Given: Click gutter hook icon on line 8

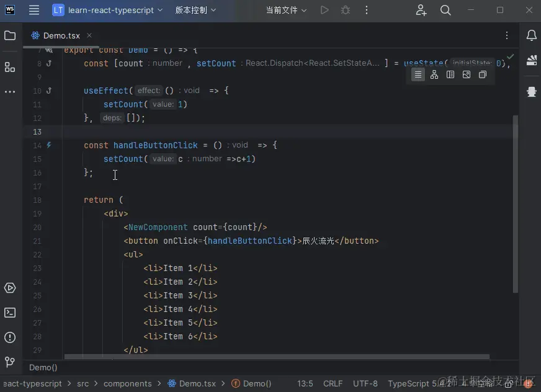Looking at the screenshot, I should click(x=49, y=63).
